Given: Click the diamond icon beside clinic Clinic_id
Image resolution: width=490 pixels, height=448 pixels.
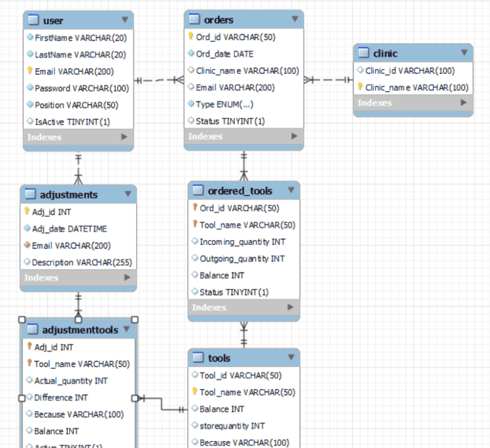Looking at the screenshot, I should point(360,70).
